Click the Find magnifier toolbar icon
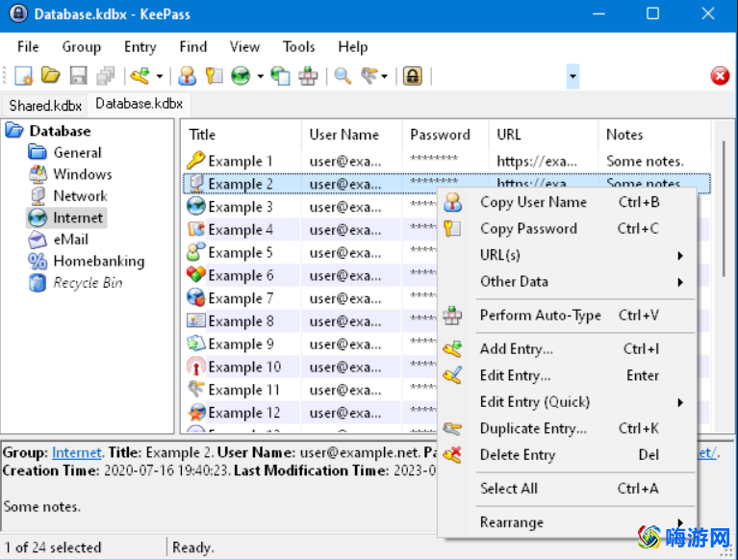The height and width of the screenshot is (560, 738). (x=343, y=76)
